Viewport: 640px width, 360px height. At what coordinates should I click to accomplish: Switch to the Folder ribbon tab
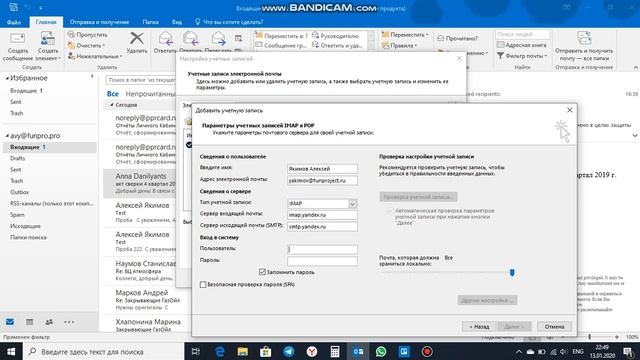point(150,22)
